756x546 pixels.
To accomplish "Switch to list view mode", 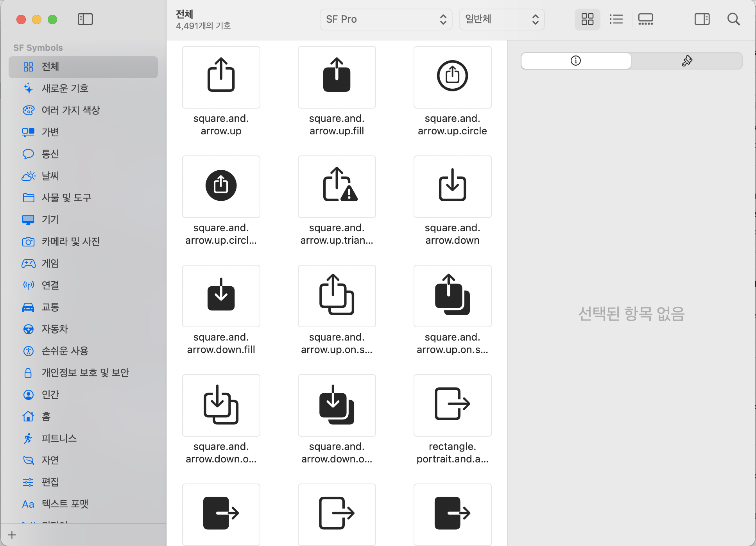I will pyautogui.click(x=616, y=19).
